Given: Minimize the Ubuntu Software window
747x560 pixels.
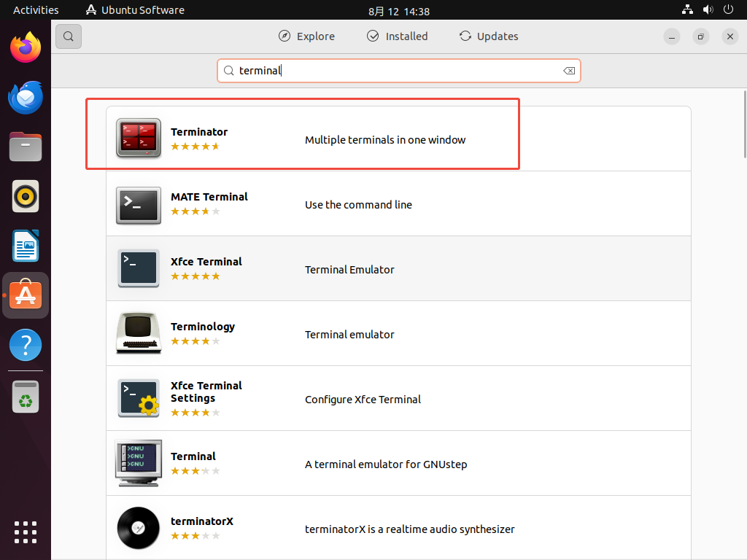Looking at the screenshot, I should point(672,36).
